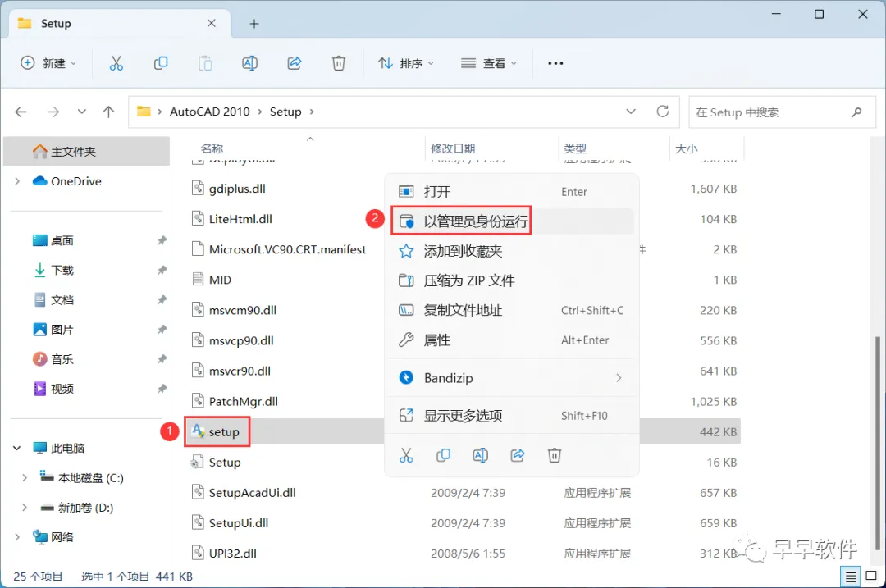Refresh the current folder view
Screen dimensions: 886x588
[x=663, y=112]
